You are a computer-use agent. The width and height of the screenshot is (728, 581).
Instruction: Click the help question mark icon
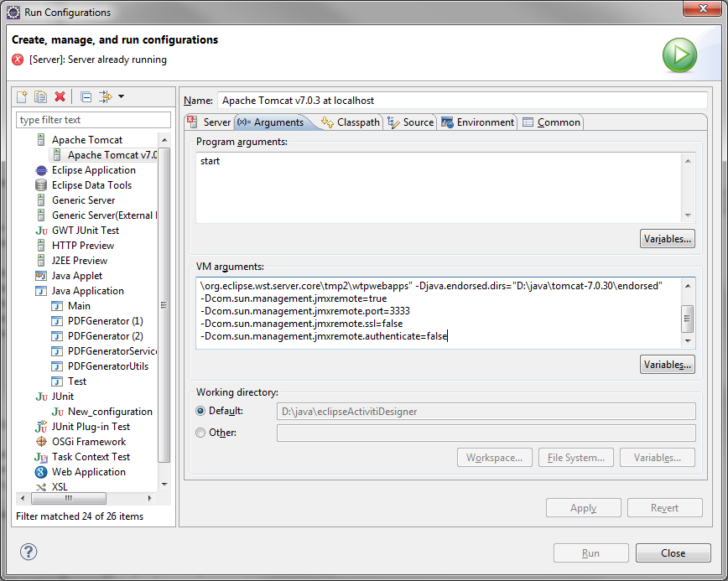[29, 552]
